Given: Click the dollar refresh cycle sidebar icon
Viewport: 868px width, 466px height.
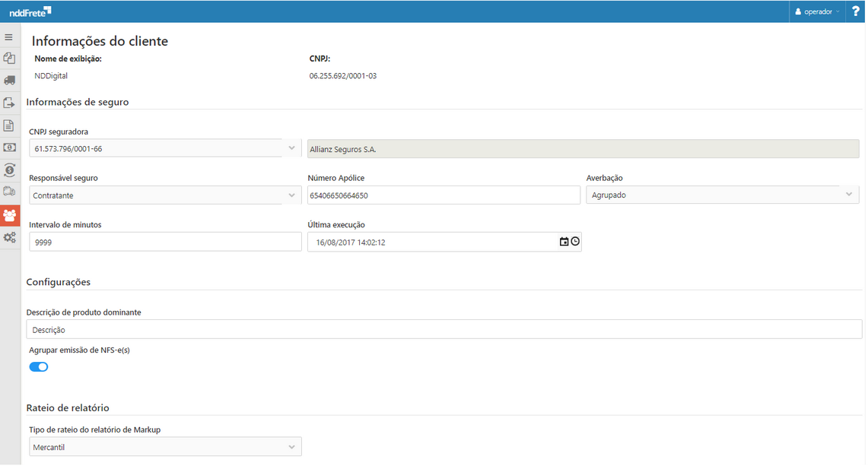Looking at the screenshot, I should click(9, 170).
